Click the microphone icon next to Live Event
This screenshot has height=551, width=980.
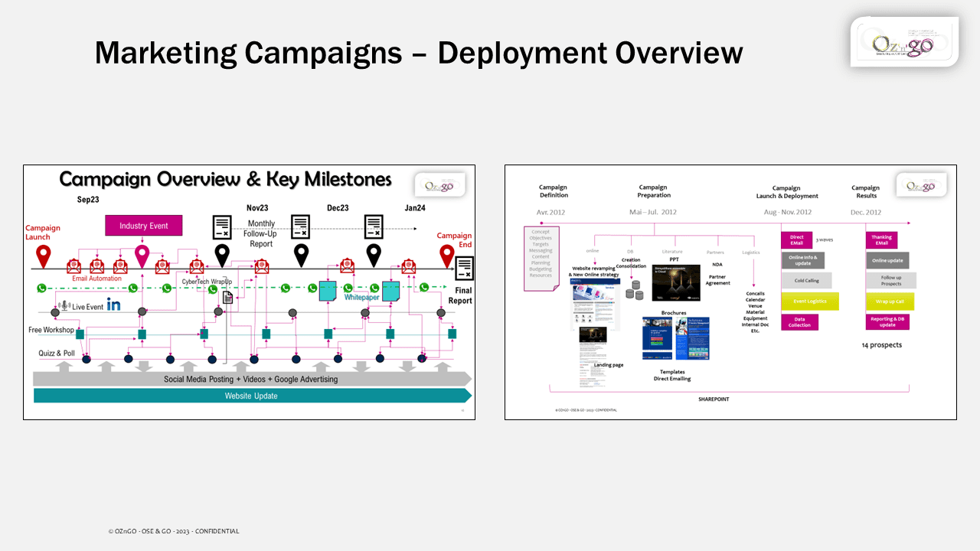[x=65, y=305]
